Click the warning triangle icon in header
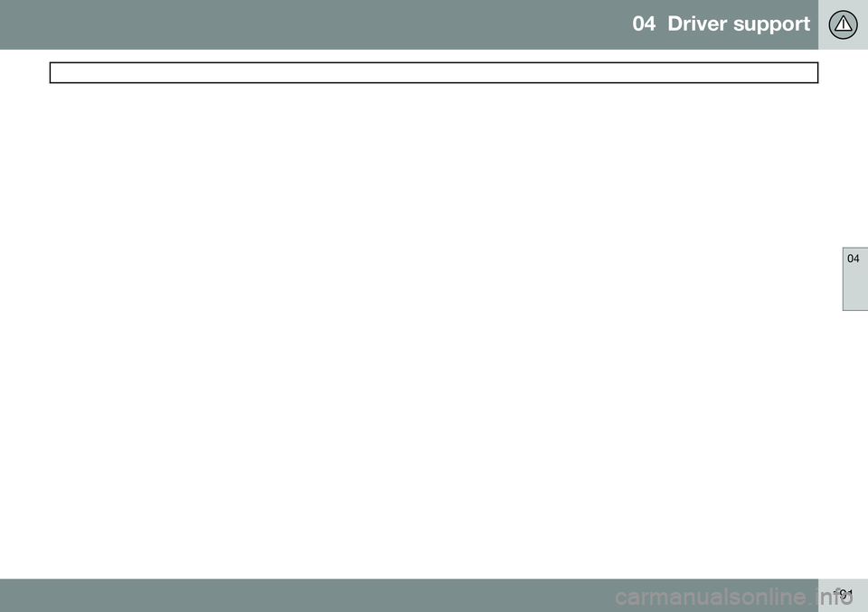Viewport: 868px width, 612px height. point(843,24)
